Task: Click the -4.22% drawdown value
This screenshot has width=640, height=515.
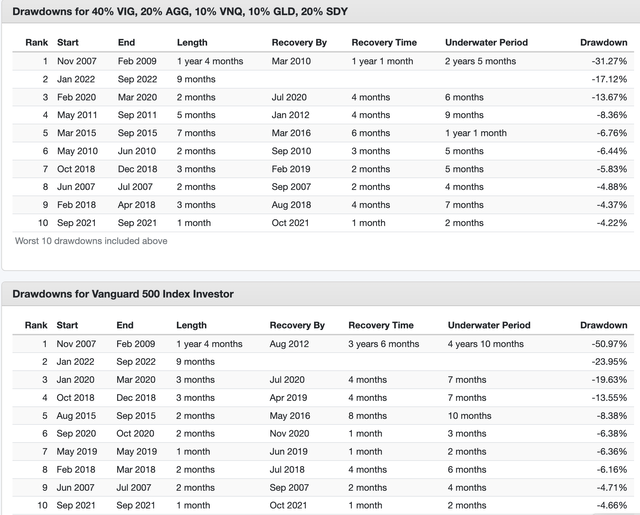Action: click(x=611, y=223)
